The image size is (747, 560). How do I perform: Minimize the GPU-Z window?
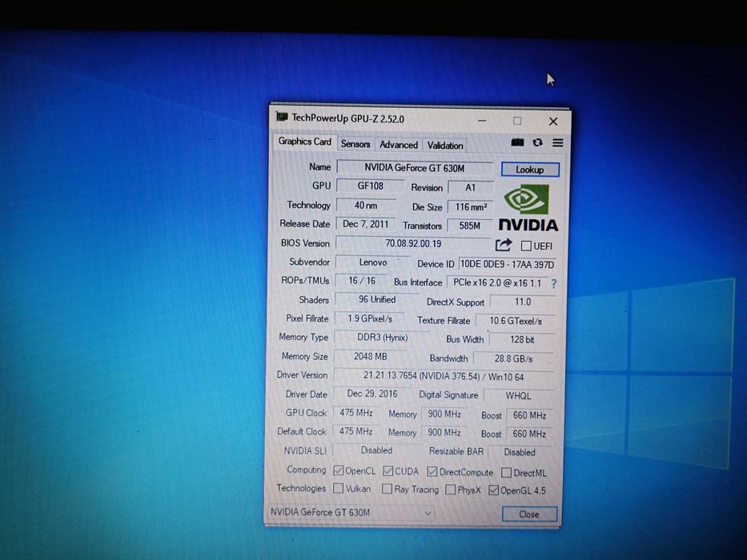(482, 121)
